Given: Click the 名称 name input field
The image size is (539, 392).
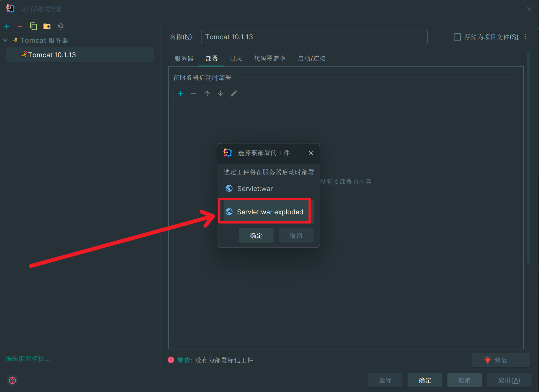Looking at the screenshot, I should tap(314, 37).
